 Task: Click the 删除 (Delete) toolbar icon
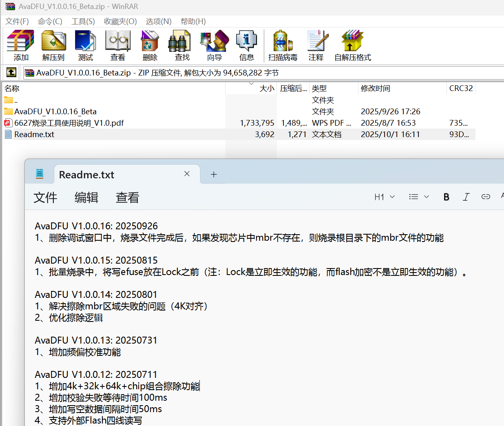(x=150, y=45)
